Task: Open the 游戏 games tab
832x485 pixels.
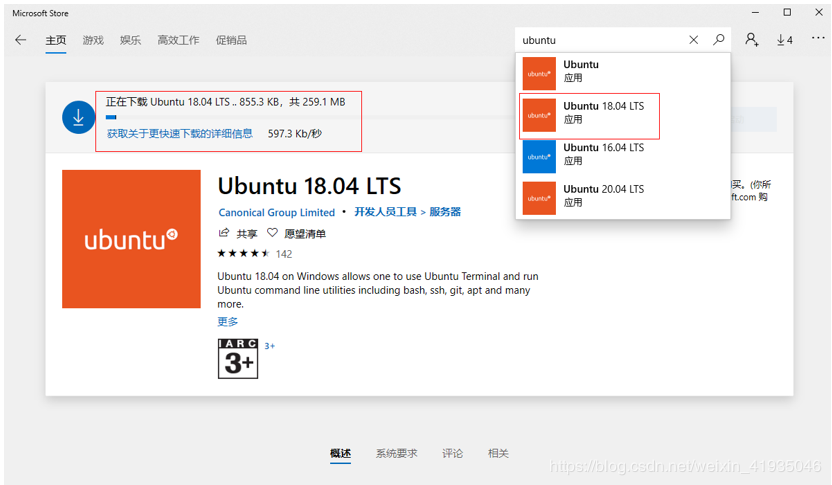Action: tap(93, 40)
